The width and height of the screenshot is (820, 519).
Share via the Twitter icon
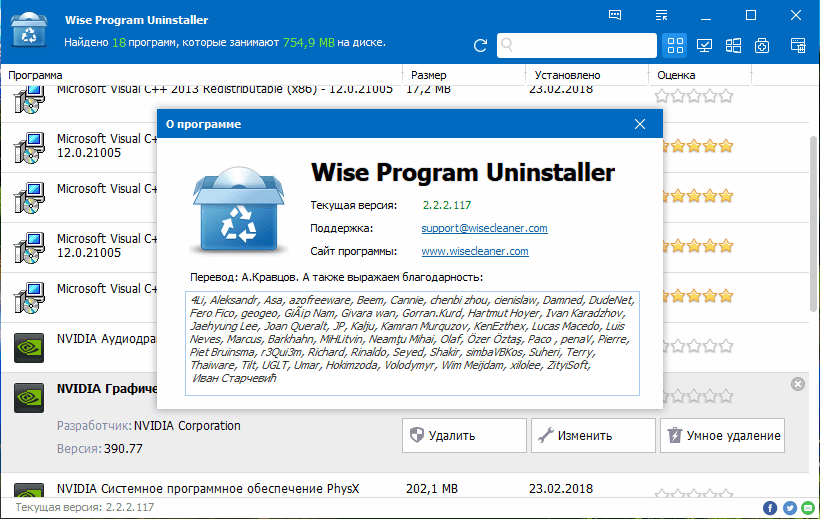click(x=788, y=508)
